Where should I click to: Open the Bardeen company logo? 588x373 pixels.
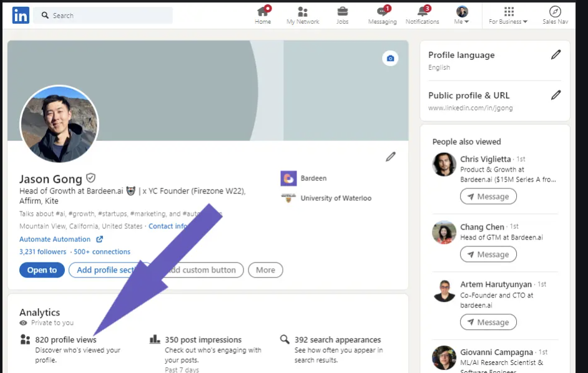288,178
